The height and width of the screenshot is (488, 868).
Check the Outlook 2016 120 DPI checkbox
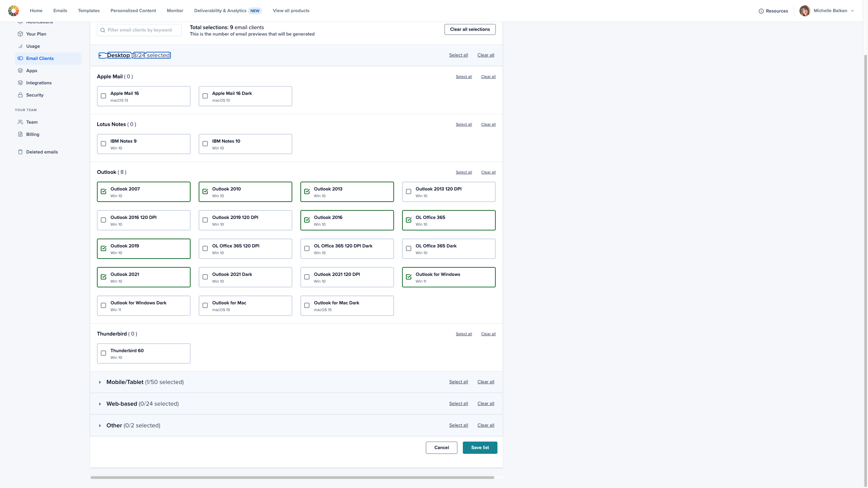click(103, 220)
